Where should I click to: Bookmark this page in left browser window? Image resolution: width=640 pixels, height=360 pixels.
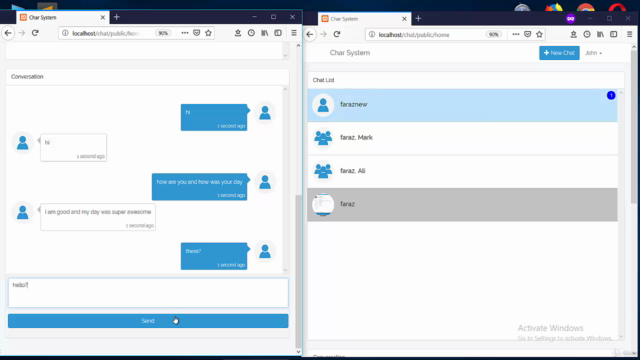point(209,33)
